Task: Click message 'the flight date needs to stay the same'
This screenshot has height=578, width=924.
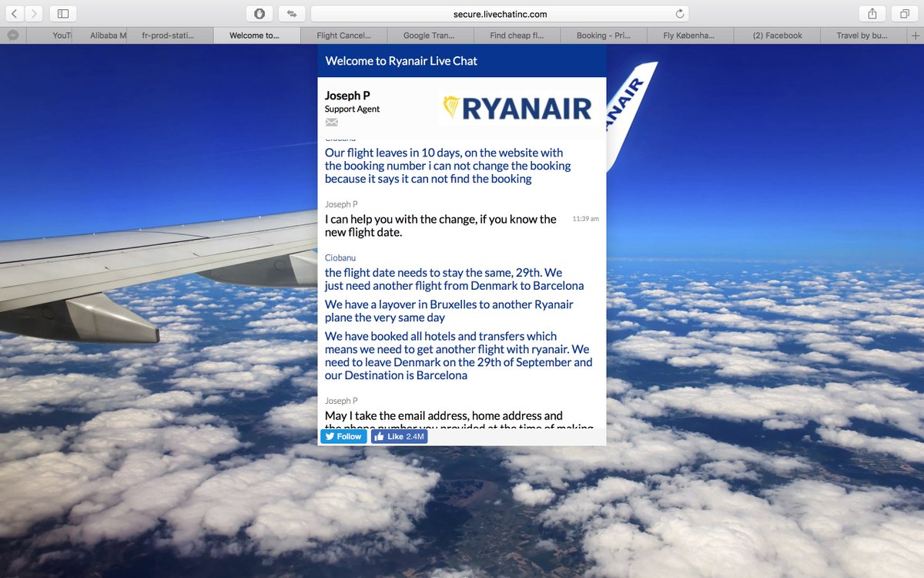Action: [x=454, y=279]
